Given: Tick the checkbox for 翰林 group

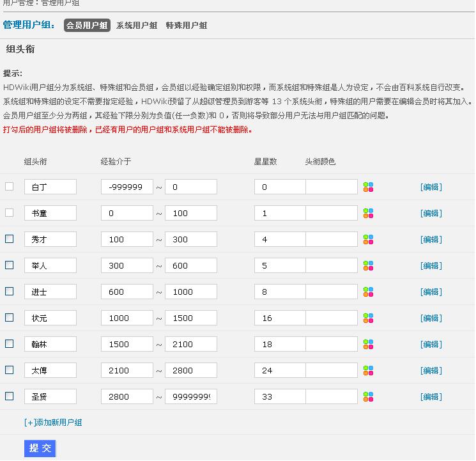Looking at the screenshot, I should point(10,344).
